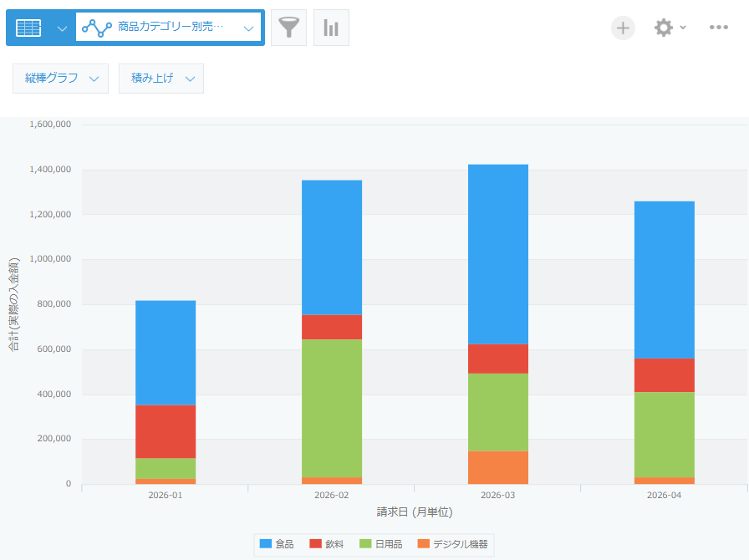Open the 縦棒グラフ chart type dropdown
This screenshot has height=560, width=749.
tap(61, 79)
